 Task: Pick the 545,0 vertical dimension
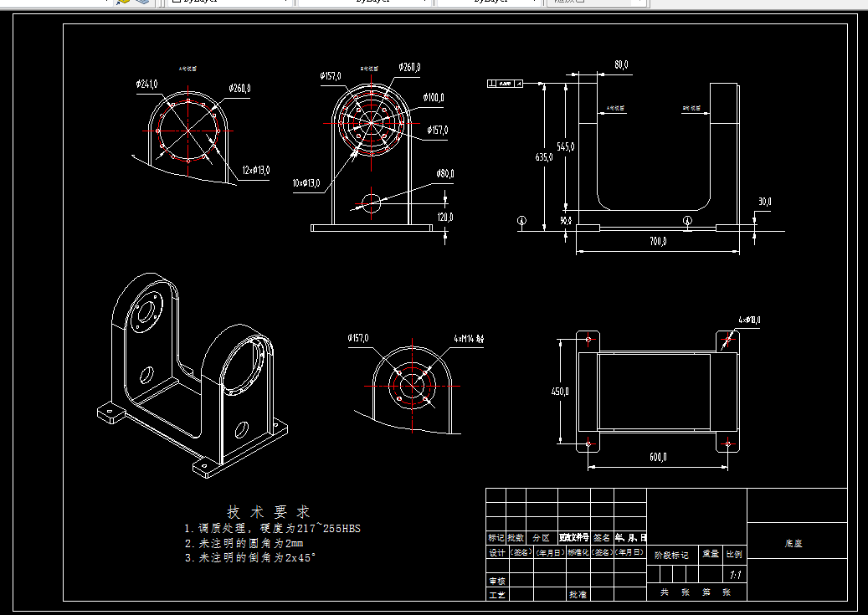[565, 146]
